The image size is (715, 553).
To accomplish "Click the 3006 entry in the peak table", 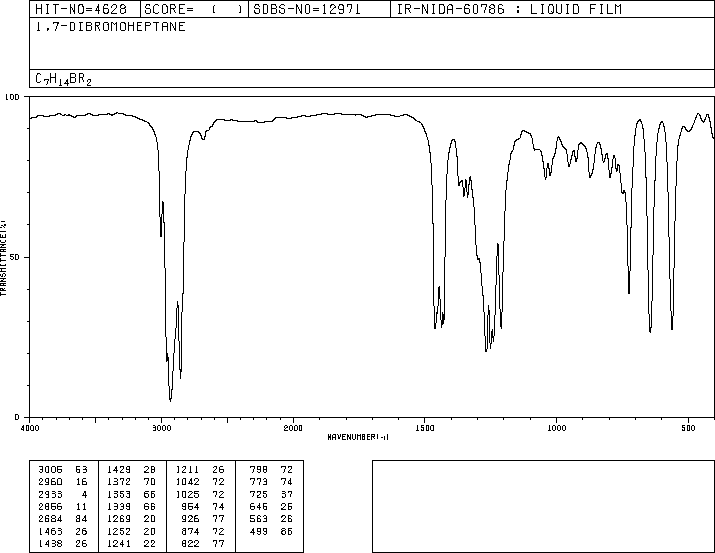I will click(x=51, y=469).
